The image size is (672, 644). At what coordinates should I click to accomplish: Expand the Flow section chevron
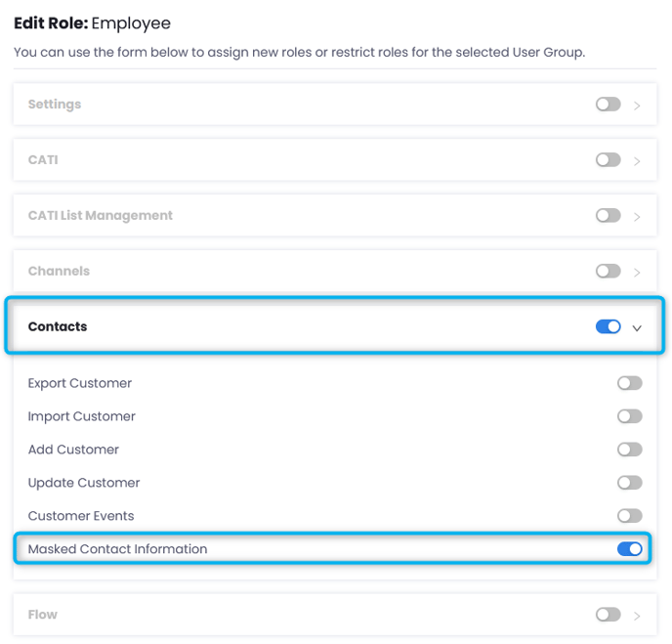tap(638, 616)
